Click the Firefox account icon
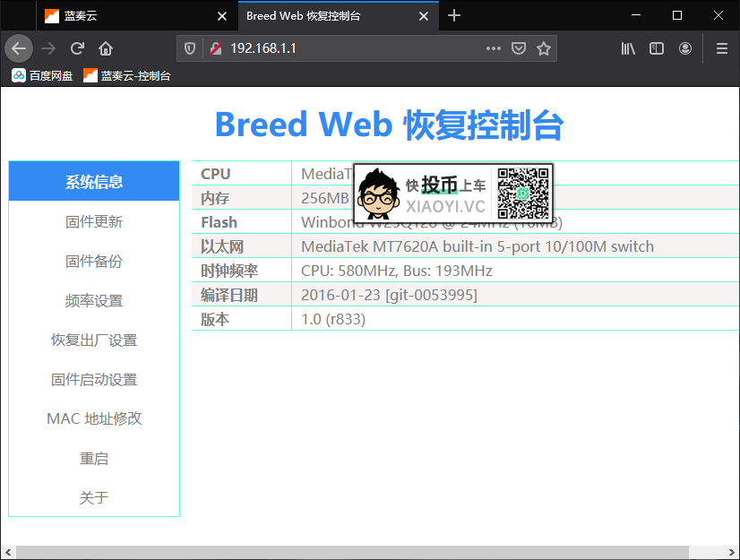Viewport: 740px width, 560px height. click(685, 48)
